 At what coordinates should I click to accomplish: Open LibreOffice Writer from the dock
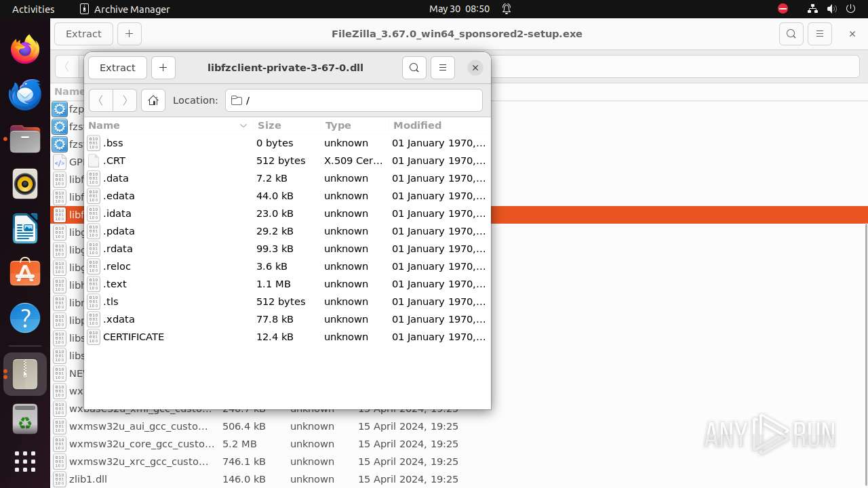click(25, 228)
